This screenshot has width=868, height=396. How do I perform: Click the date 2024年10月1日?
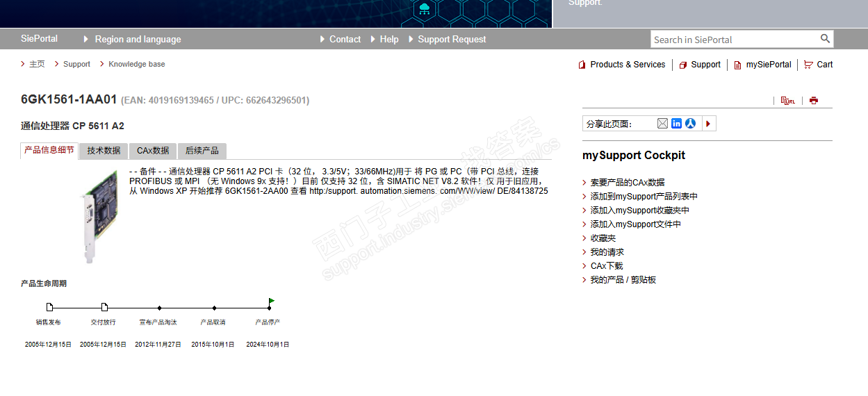click(x=268, y=345)
